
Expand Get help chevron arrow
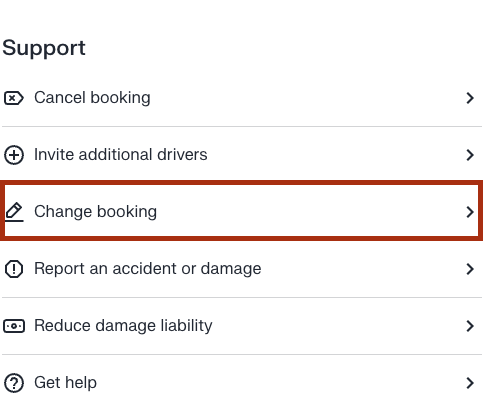pyautogui.click(x=470, y=383)
